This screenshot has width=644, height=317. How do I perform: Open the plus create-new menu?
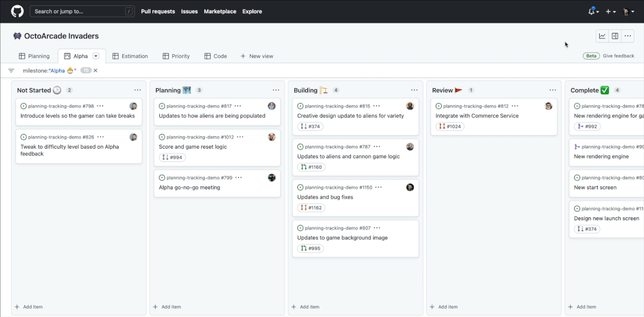611,11
